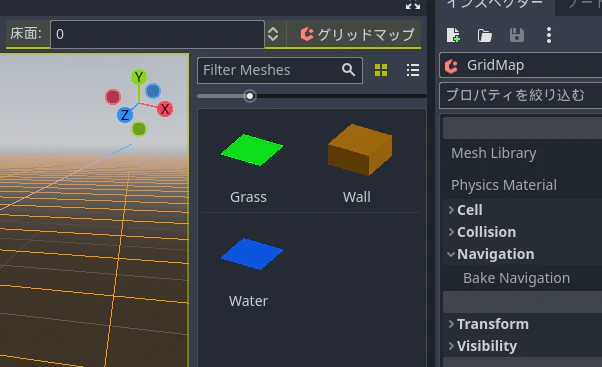Click the Z axis gizmo handle
Screen dimensions: 602x367
tap(125, 115)
